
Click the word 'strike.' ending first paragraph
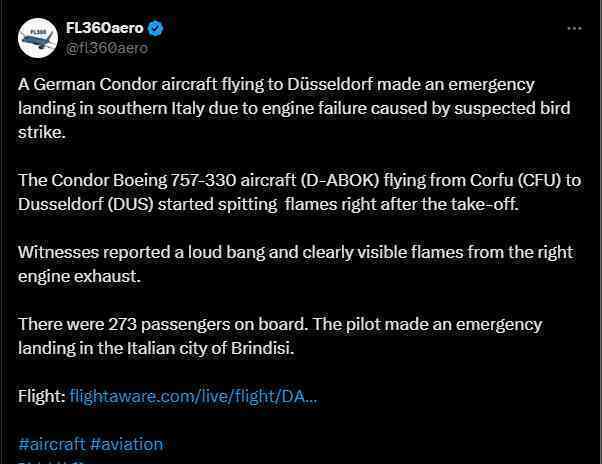point(42,132)
